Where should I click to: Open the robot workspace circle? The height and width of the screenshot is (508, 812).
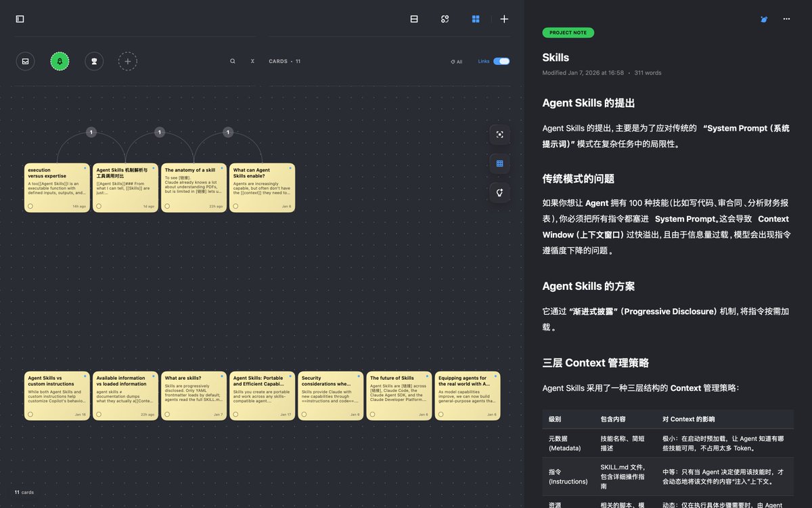point(94,61)
